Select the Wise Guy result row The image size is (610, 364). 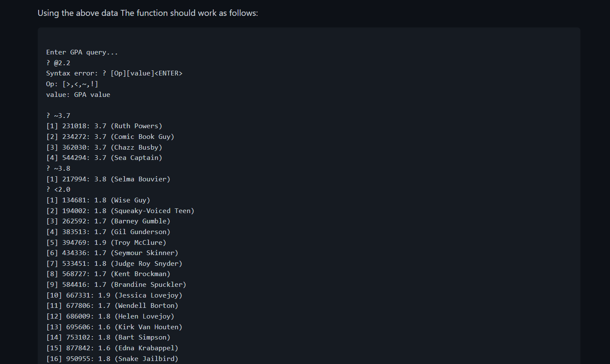tap(98, 200)
